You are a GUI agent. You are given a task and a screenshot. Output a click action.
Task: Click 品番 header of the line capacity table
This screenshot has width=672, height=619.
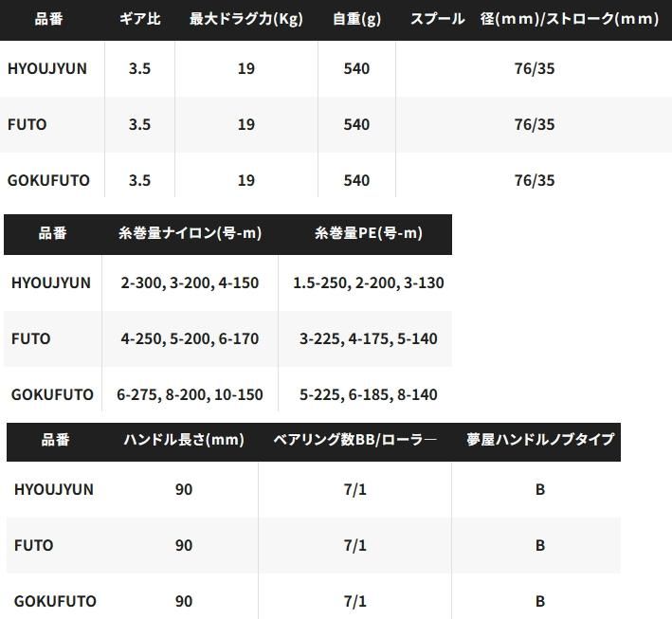[52, 233]
